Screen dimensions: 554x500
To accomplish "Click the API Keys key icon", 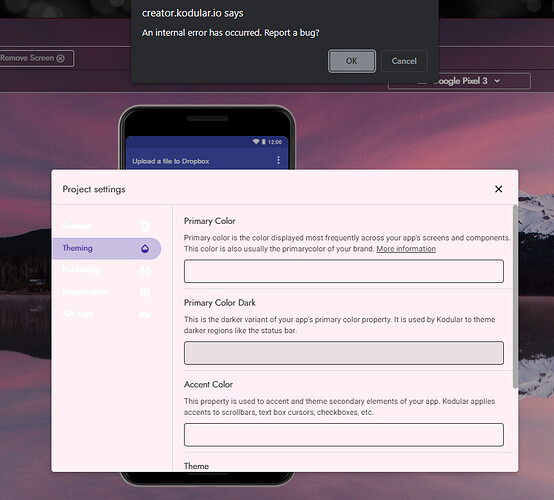I will coord(145,314).
